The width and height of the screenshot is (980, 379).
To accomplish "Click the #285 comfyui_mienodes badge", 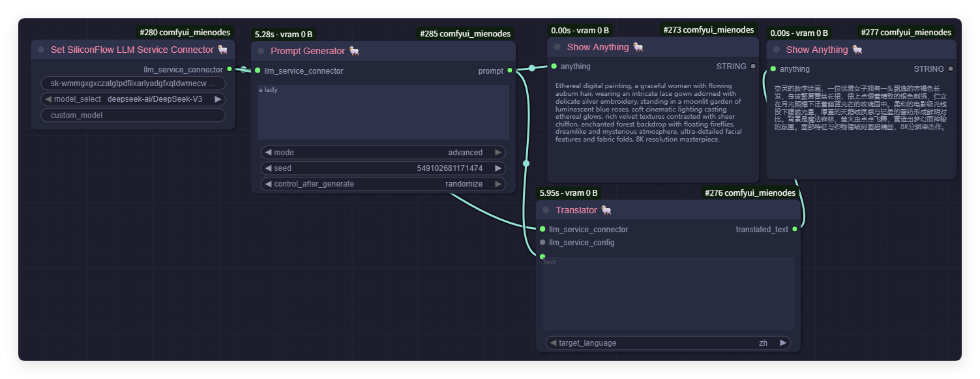I will 466,33.
